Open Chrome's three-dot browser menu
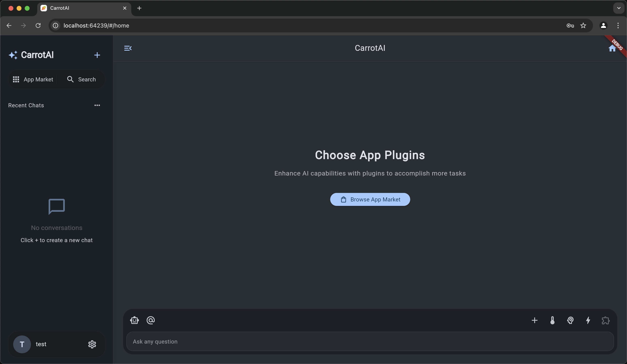 tap(618, 25)
